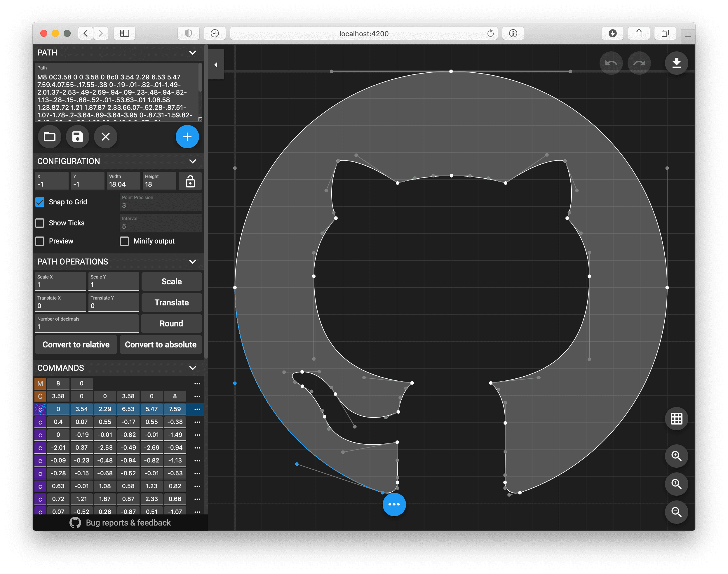This screenshot has width=728, height=574.
Task: Uncheck Snap to Grid checkbox
Action: (x=40, y=202)
